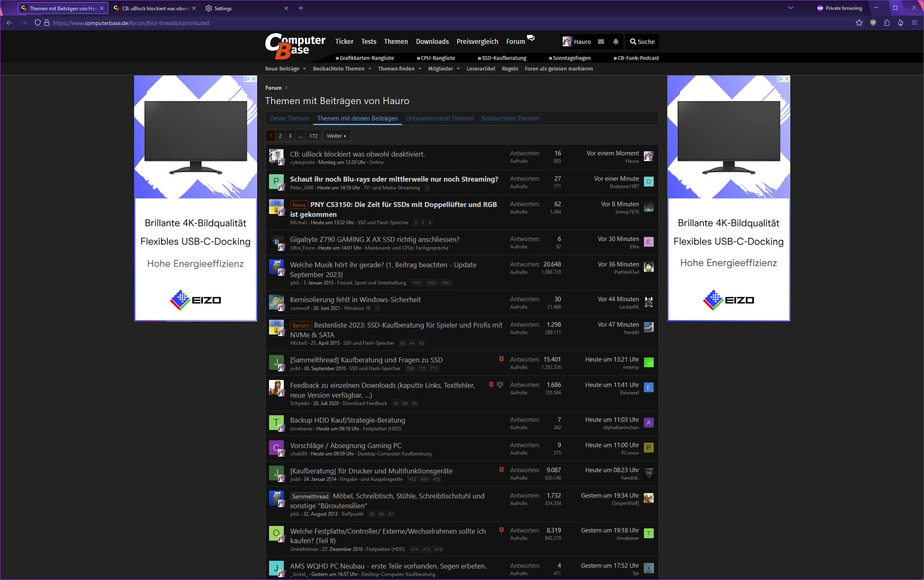Jump to page 172 in pagination

(313, 136)
